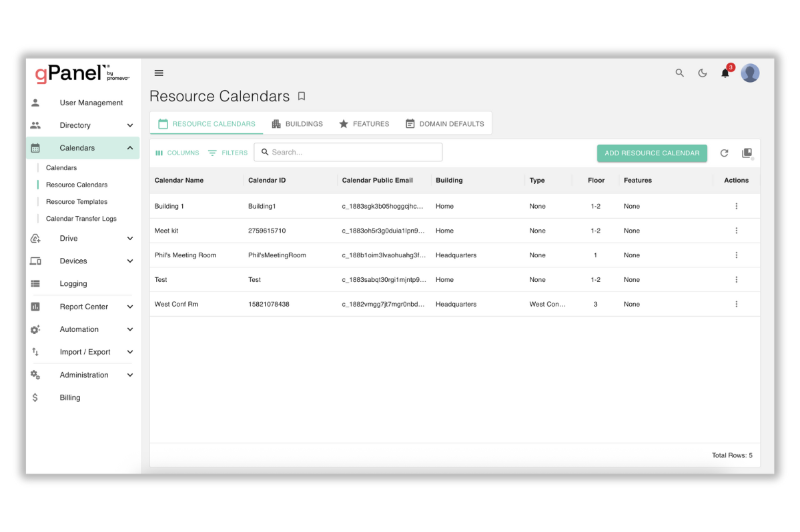800x532 pixels.
Task: Sort by Calendar Name column header
Action: [x=179, y=181]
